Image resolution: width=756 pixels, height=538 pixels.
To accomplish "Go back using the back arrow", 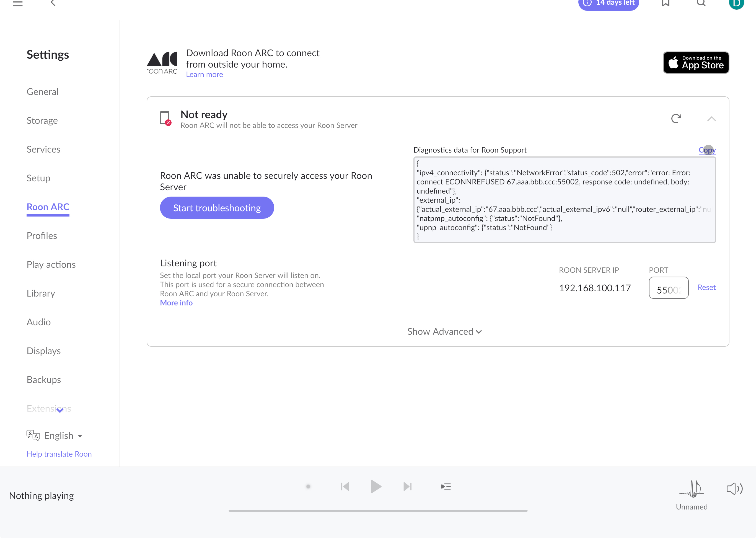I will pyautogui.click(x=53, y=3).
